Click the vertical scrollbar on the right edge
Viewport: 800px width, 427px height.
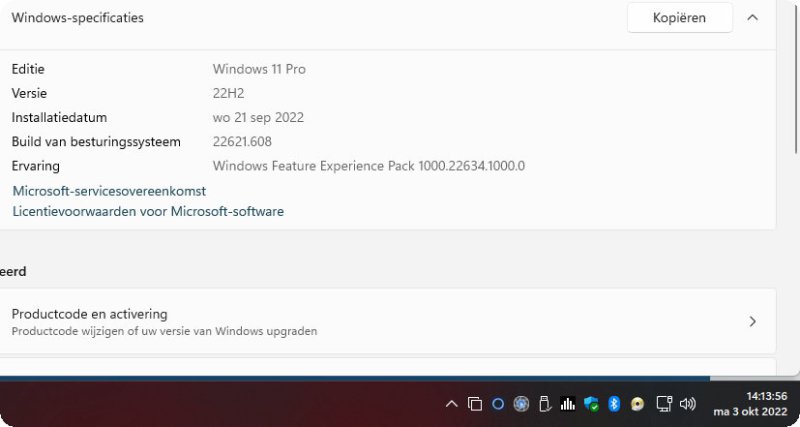point(795,150)
